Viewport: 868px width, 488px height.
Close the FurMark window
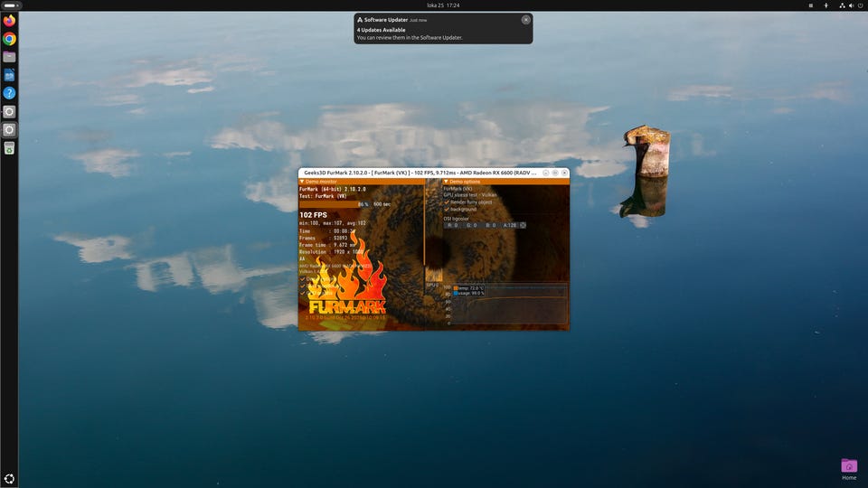tap(564, 173)
